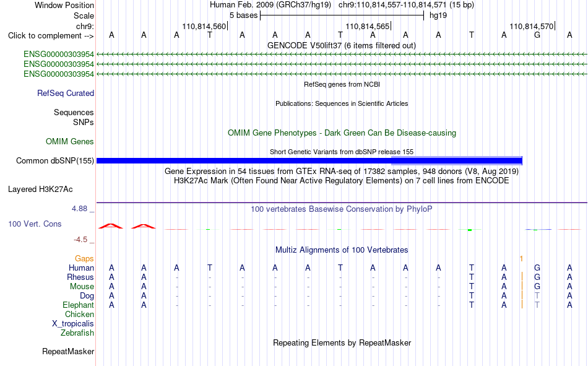Click the Chicken species label
The image size is (588, 366).
coord(79,314)
